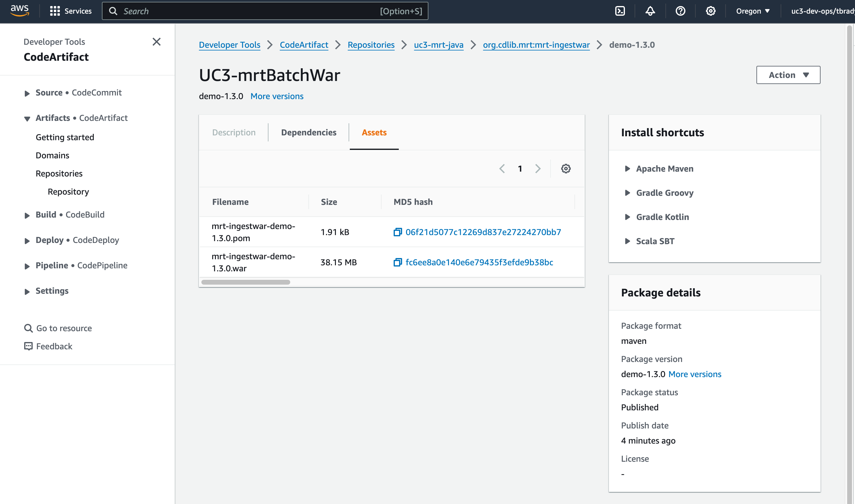Screen dimensions: 855x504
Task: Open uc3-mrt-java breadcrumb
Action: pos(438,44)
